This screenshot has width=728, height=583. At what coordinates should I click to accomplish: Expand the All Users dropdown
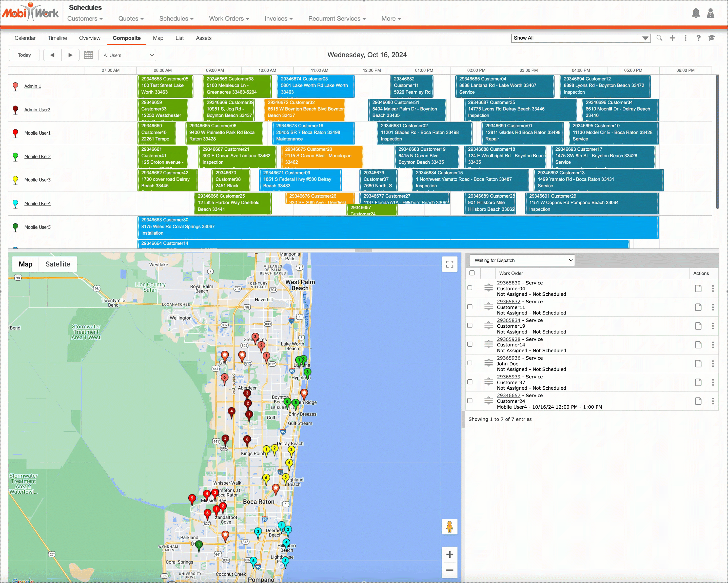tap(127, 55)
